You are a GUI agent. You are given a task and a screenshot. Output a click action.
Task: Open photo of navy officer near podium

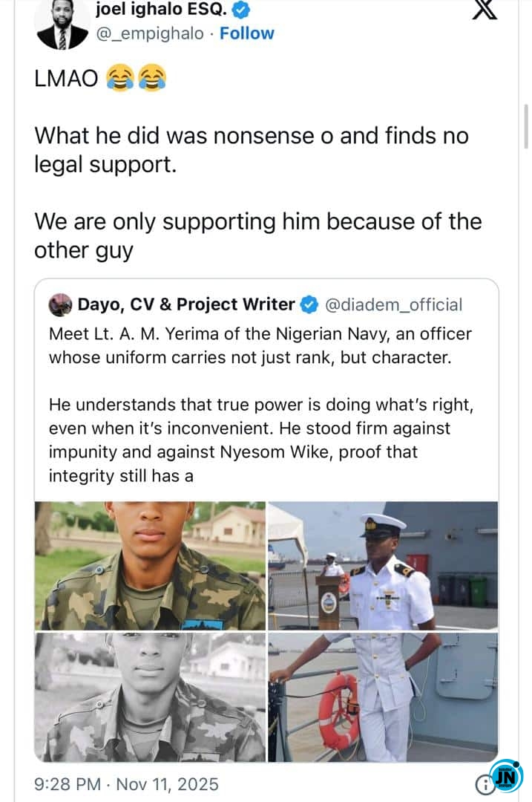[383, 565]
